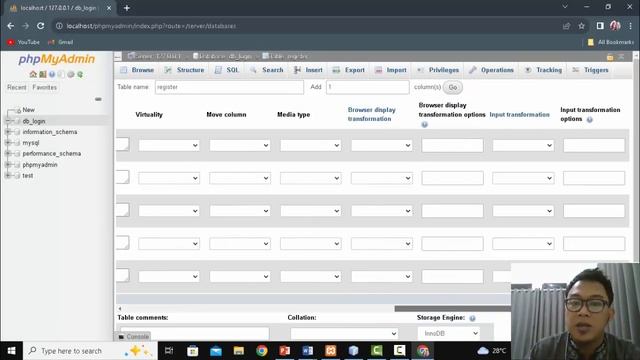The width and height of the screenshot is (640, 360).
Task: Click the Input transformation header link
Action: point(520,115)
